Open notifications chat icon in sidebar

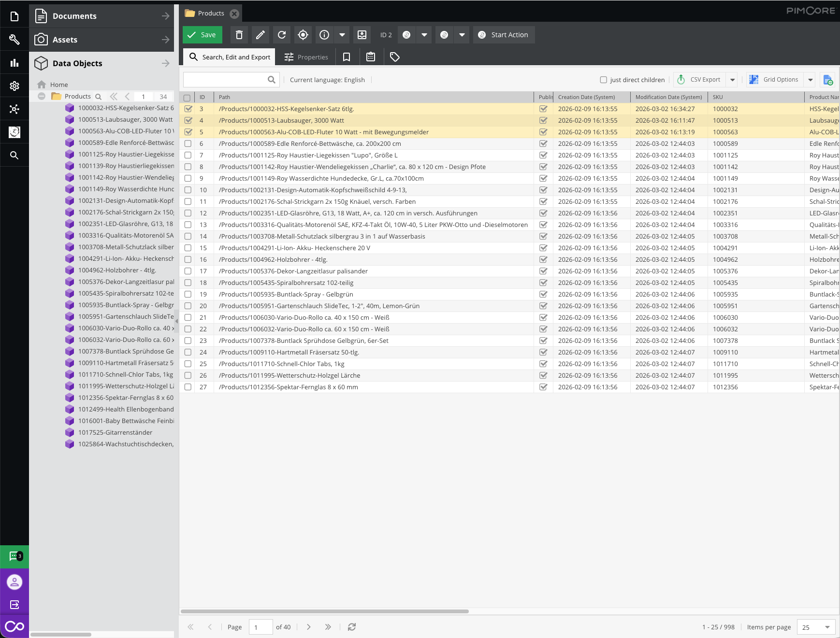(14, 556)
